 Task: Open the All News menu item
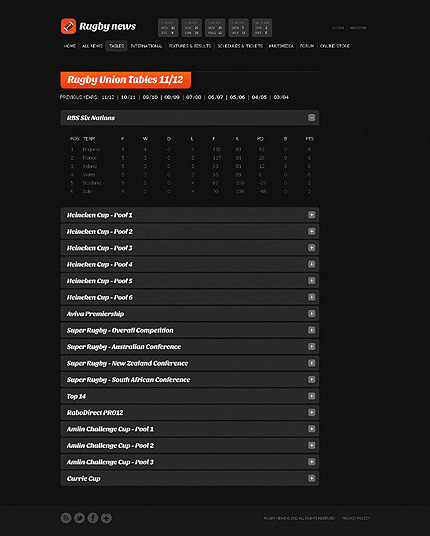click(92, 46)
